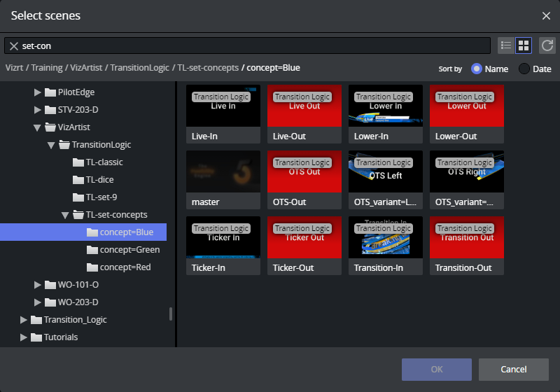The height and width of the screenshot is (392, 560).
Task: Collapse the TL-set-concepts folder
Action: tap(65, 215)
